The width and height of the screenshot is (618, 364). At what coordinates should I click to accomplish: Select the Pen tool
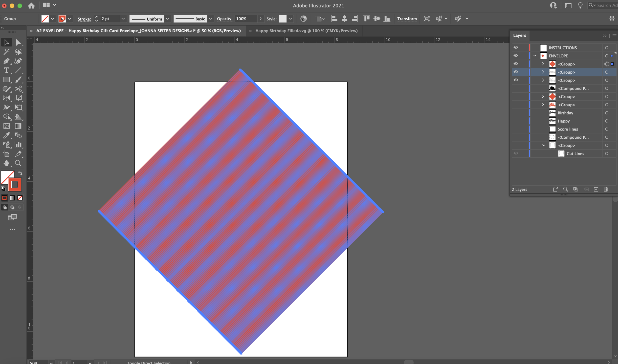coord(6,61)
